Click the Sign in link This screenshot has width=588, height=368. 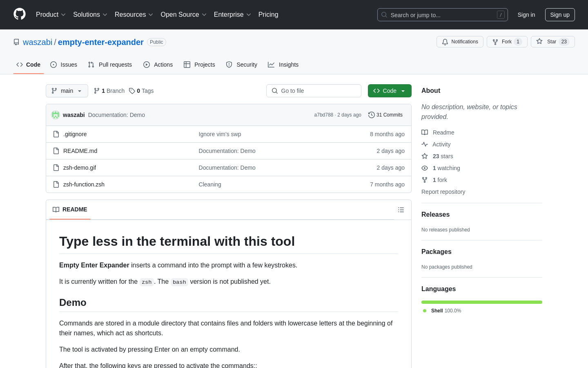pos(526,15)
